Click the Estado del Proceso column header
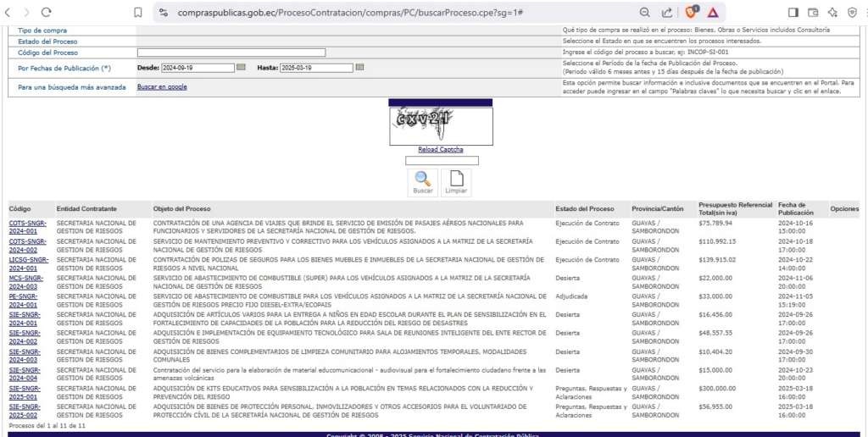868x437 pixels. (x=585, y=209)
